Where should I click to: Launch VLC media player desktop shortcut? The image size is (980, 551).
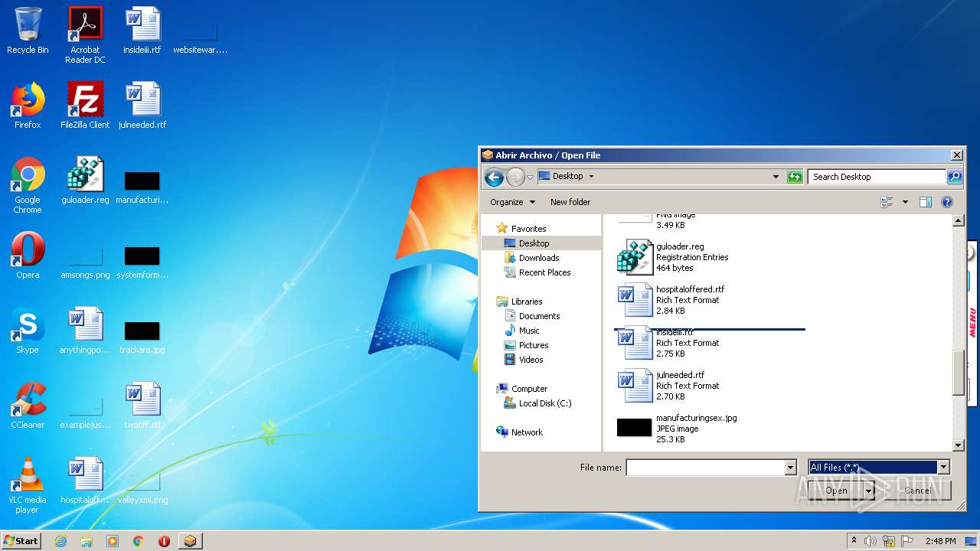[x=28, y=485]
